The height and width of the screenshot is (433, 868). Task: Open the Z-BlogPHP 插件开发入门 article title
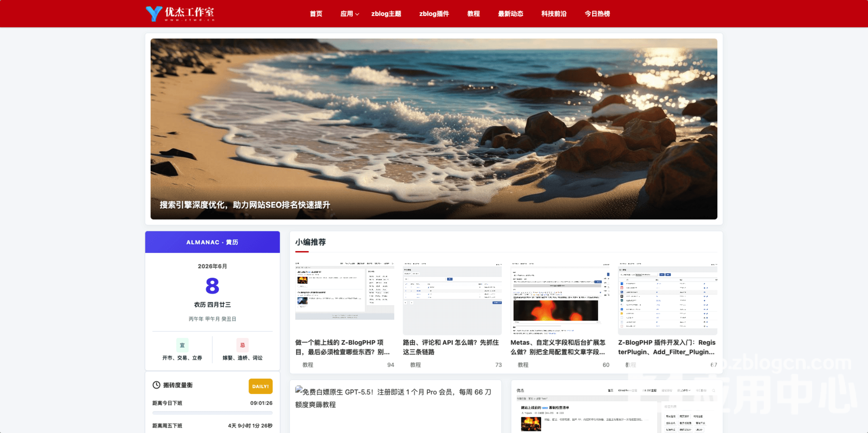(667, 347)
